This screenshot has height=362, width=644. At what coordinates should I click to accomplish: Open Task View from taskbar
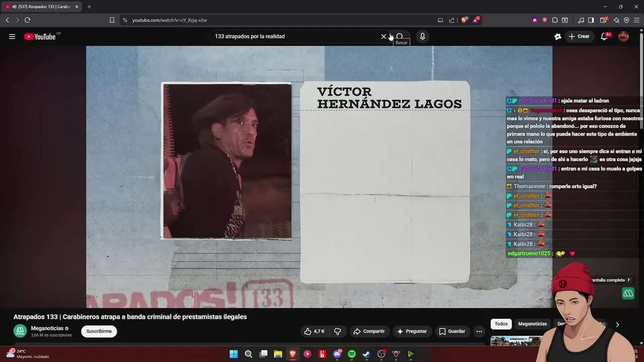pyautogui.click(x=263, y=354)
